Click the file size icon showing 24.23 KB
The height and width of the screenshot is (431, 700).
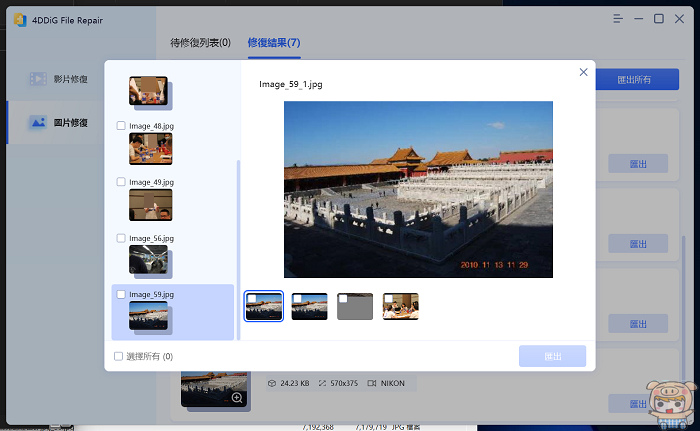tap(272, 382)
